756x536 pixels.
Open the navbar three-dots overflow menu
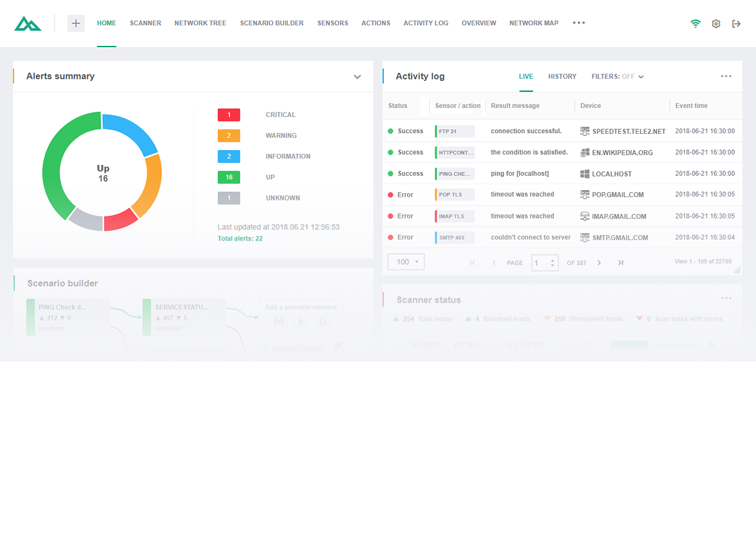coord(578,23)
